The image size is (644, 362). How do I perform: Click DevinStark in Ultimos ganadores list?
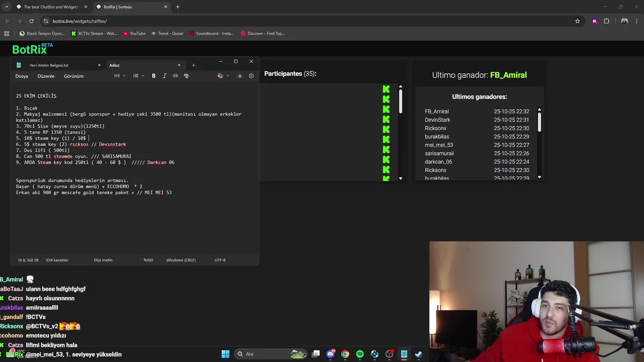(437, 120)
